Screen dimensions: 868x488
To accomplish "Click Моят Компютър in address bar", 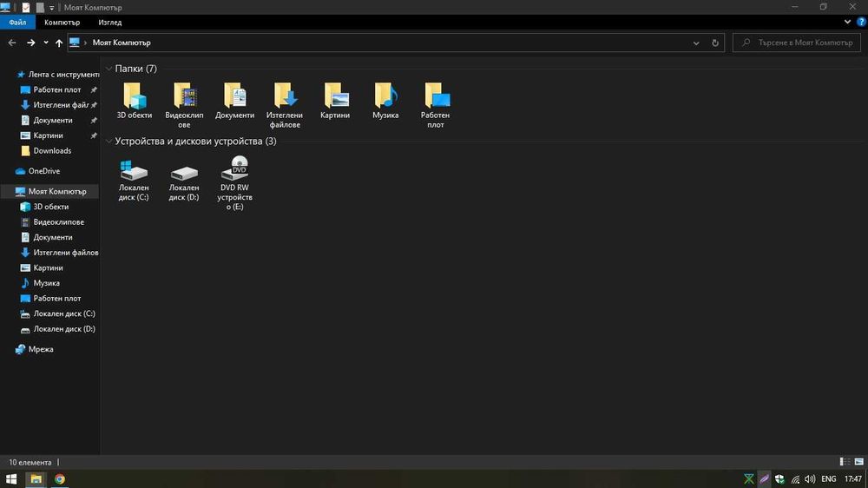I will (122, 43).
